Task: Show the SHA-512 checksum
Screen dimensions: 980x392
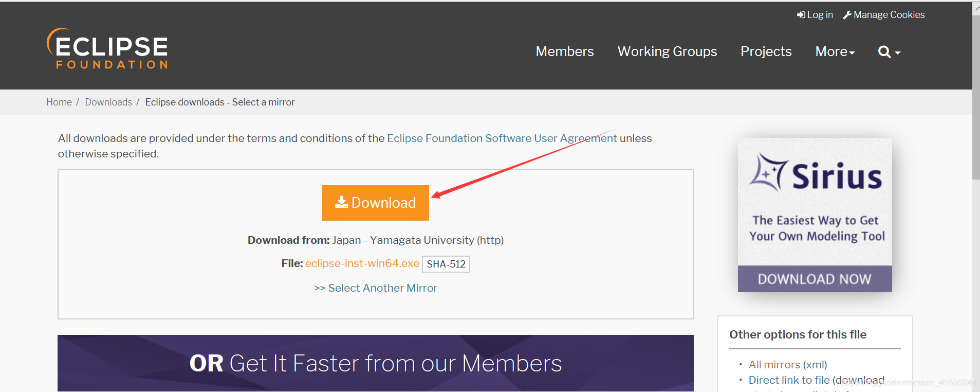Action: (x=446, y=264)
